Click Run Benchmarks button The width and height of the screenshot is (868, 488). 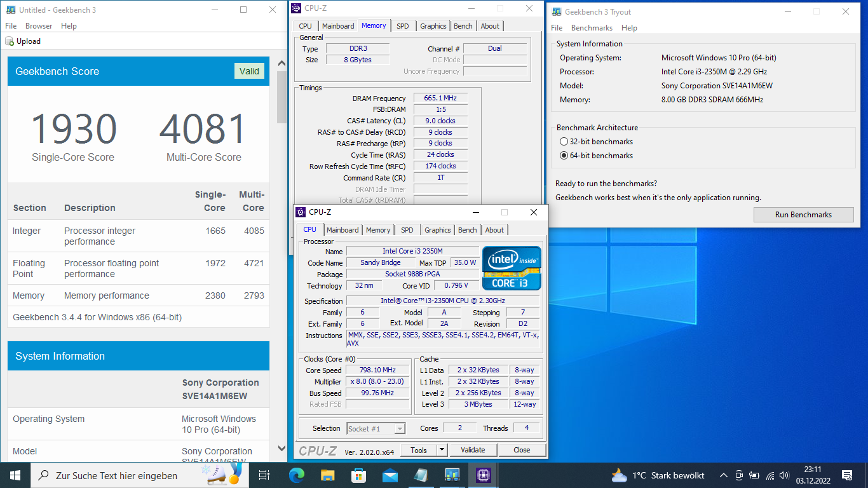tap(803, 215)
